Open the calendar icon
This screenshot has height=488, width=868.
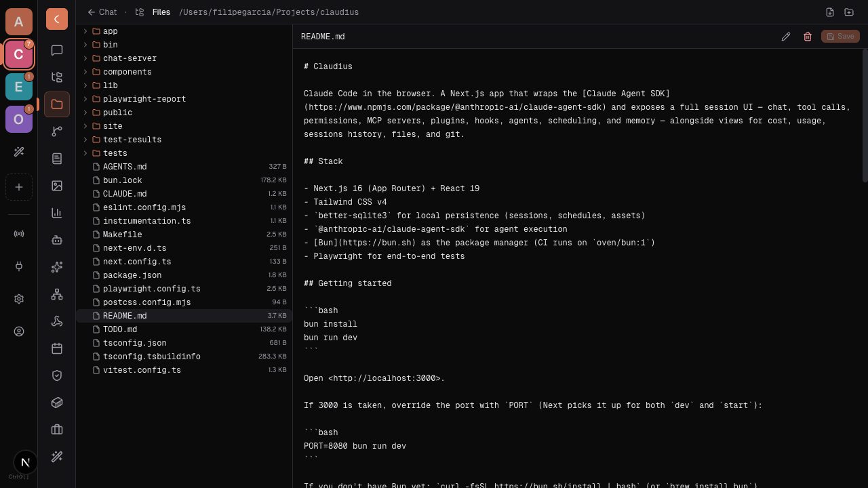click(x=57, y=348)
